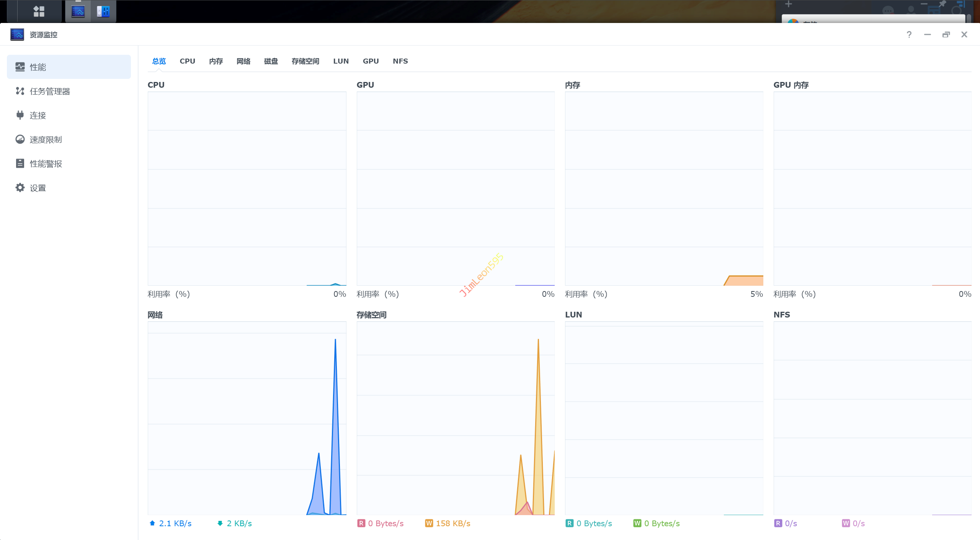Open the 网络 network tab
The width and height of the screenshot is (980, 540).
point(243,61)
